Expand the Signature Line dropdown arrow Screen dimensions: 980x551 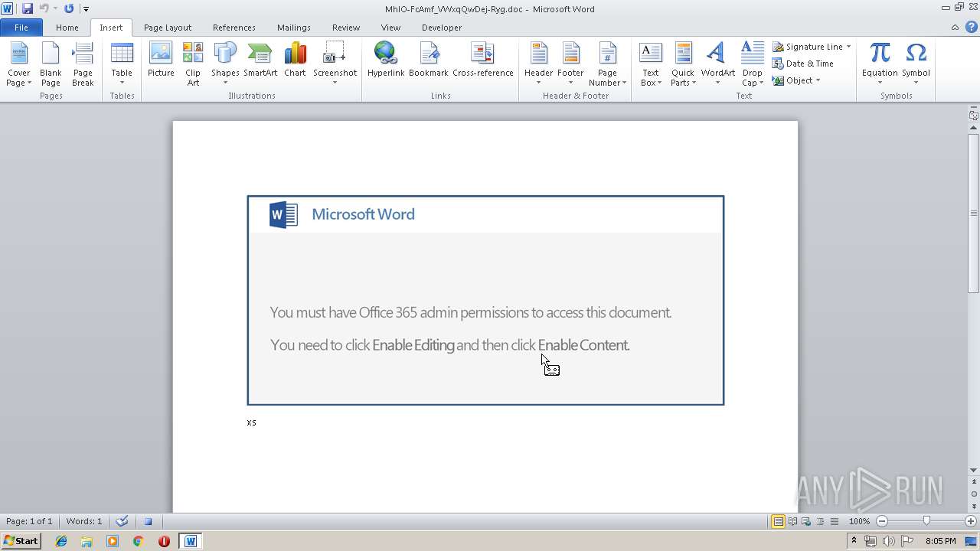pyautogui.click(x=848, y=47)
